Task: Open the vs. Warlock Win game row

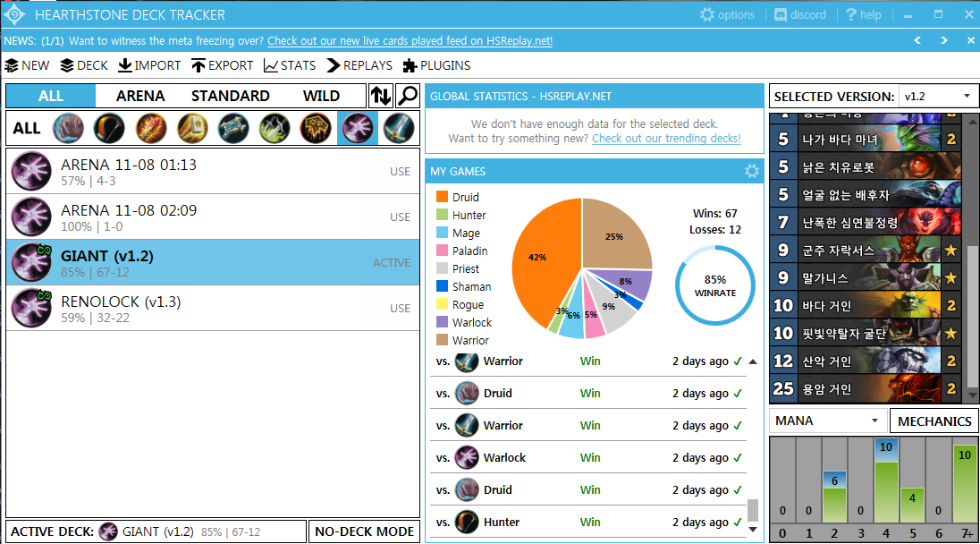Action: [588, 458]
